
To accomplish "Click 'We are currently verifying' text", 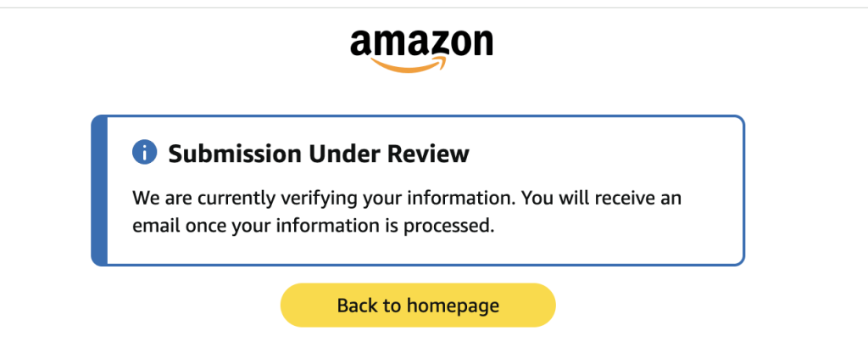I will (x=227, y=199).
